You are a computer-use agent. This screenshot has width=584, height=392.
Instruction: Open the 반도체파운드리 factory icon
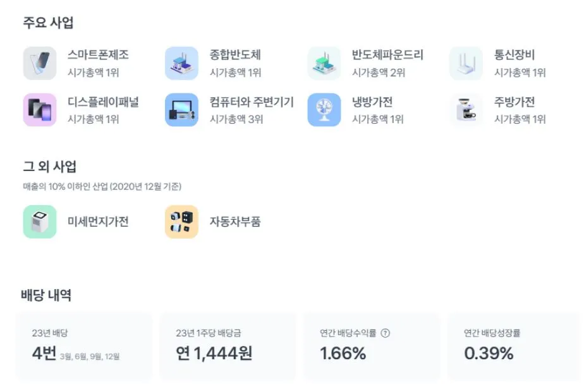pos(324,63)
